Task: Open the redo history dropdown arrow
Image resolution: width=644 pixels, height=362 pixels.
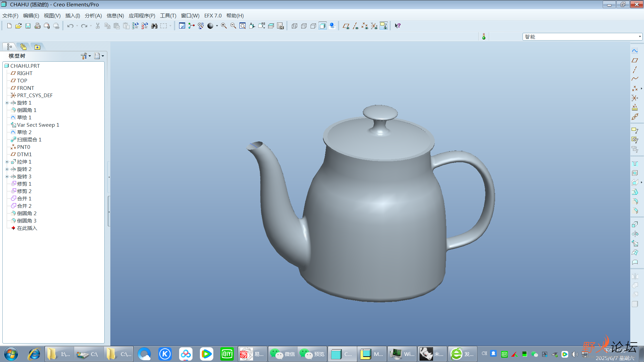Action: 91,26
